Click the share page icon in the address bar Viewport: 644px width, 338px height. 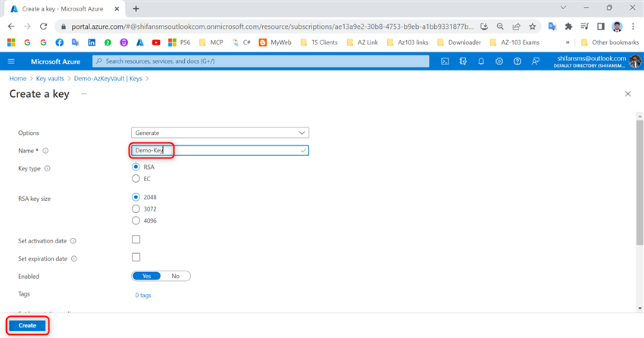tap(516, 27)
